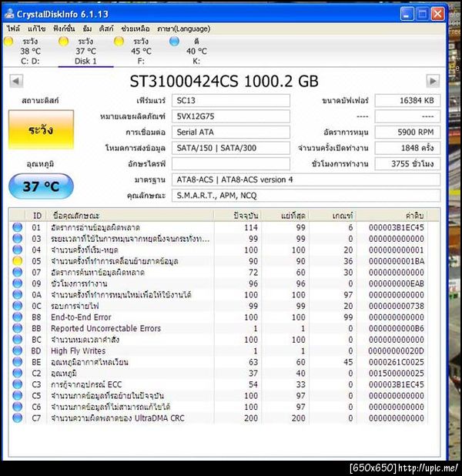Viewport: 462px width, 476px height.
Task: Go to next disk with right arrow
Action: point(433,81)
